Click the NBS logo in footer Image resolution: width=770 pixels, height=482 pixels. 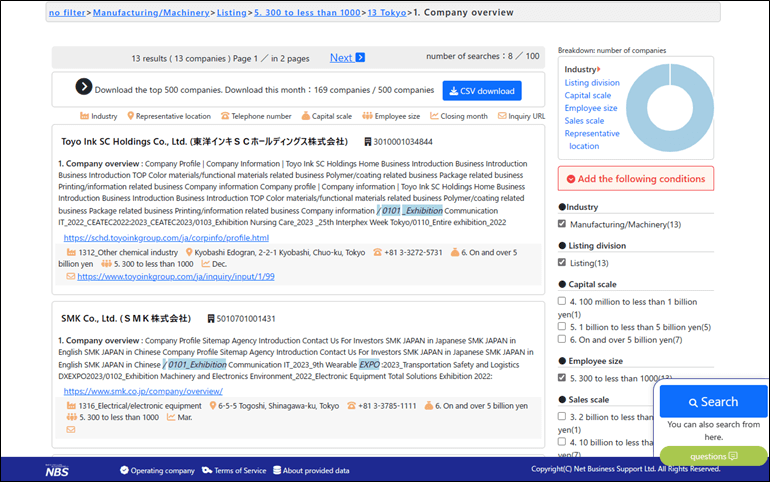57,471
